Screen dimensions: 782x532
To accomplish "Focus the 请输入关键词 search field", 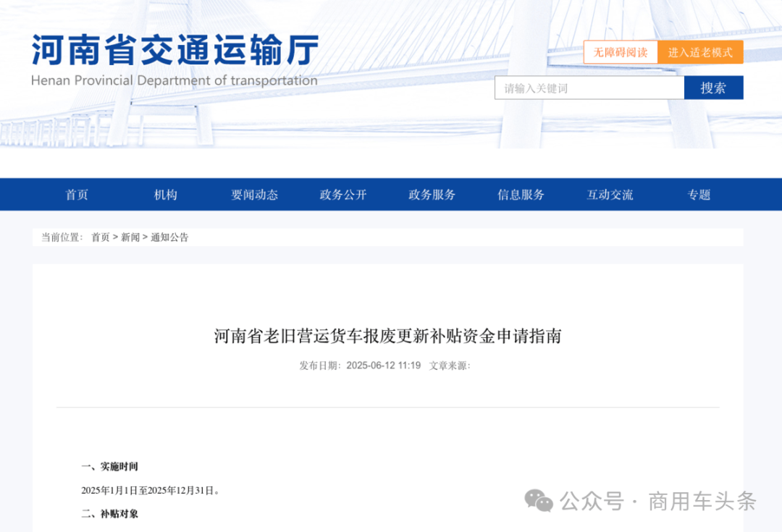I will pos(589,88).
